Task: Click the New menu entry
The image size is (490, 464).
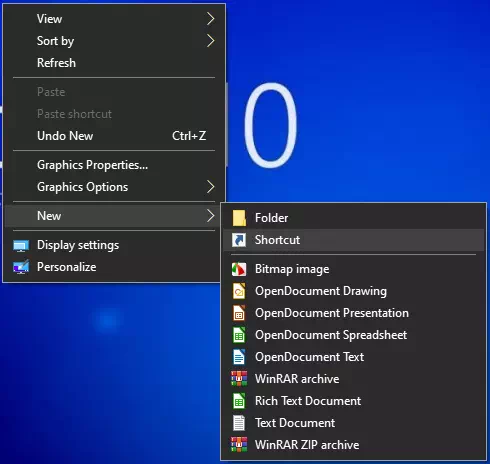Action: coord(112,216)
